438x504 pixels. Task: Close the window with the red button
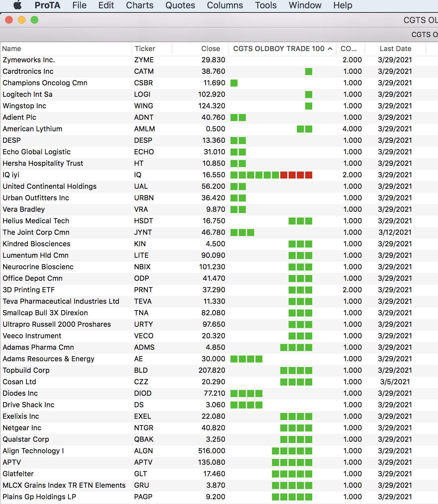9,20
